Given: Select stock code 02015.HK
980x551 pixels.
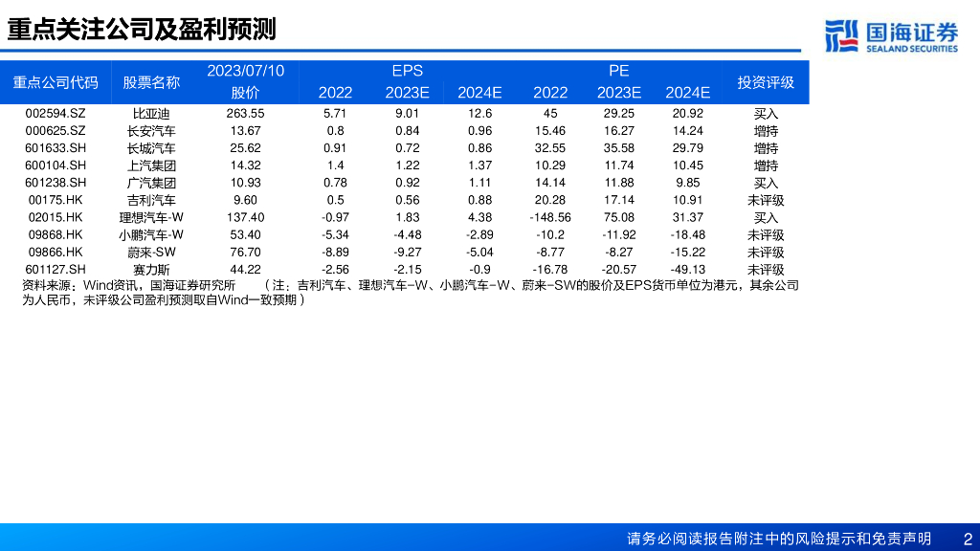Looking at the screenshot, I should tap(56, 218).
